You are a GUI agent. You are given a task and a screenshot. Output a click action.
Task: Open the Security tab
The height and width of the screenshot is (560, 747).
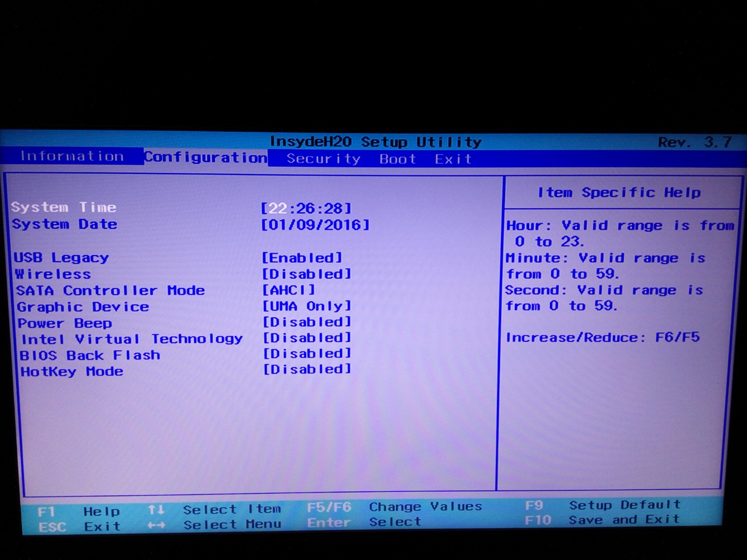click(323, 159)
